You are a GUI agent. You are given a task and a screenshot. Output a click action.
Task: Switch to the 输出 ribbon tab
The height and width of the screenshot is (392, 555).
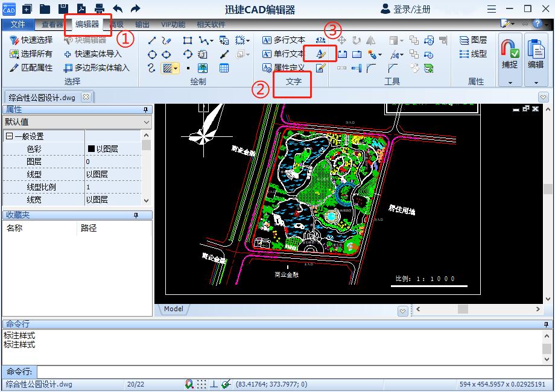142,25
